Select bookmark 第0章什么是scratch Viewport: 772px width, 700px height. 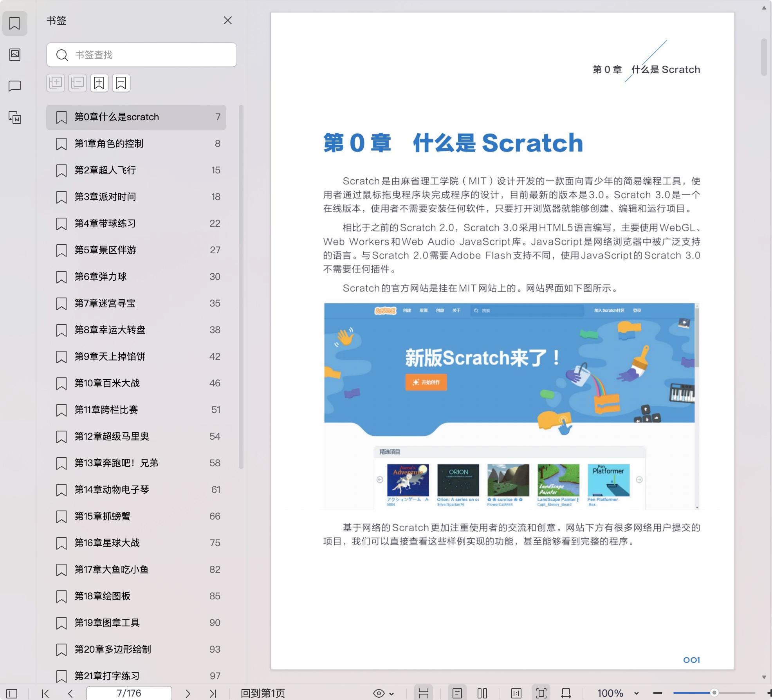(136, 117)
